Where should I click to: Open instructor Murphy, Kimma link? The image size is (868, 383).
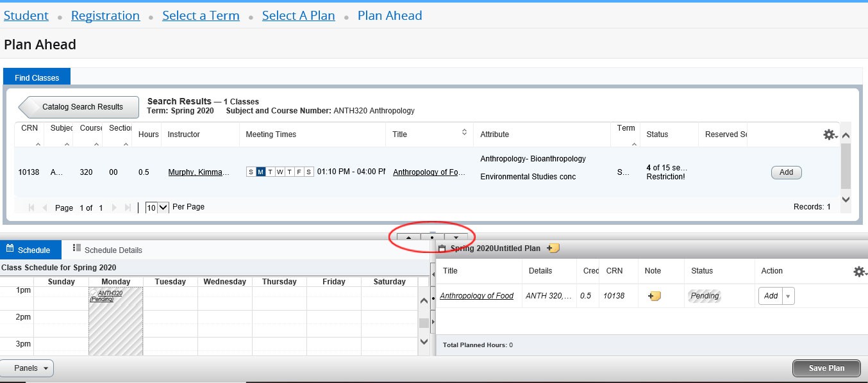tap(199, 172)
